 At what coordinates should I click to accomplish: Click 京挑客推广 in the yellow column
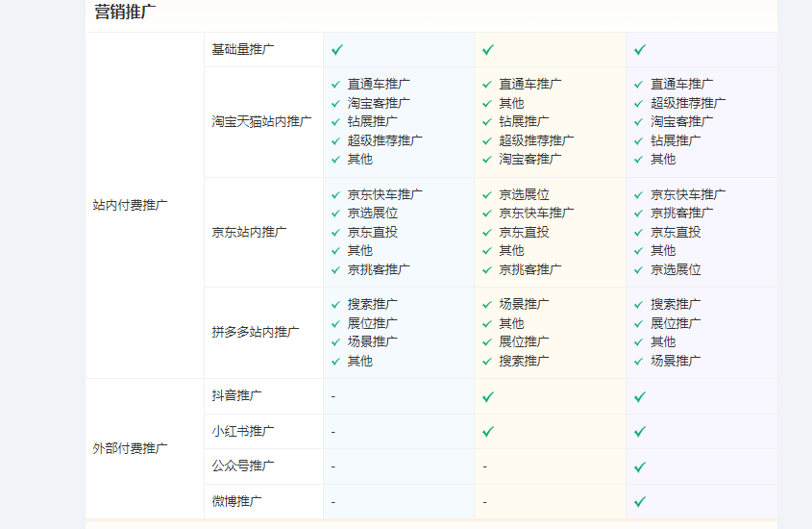coord(530,269)
